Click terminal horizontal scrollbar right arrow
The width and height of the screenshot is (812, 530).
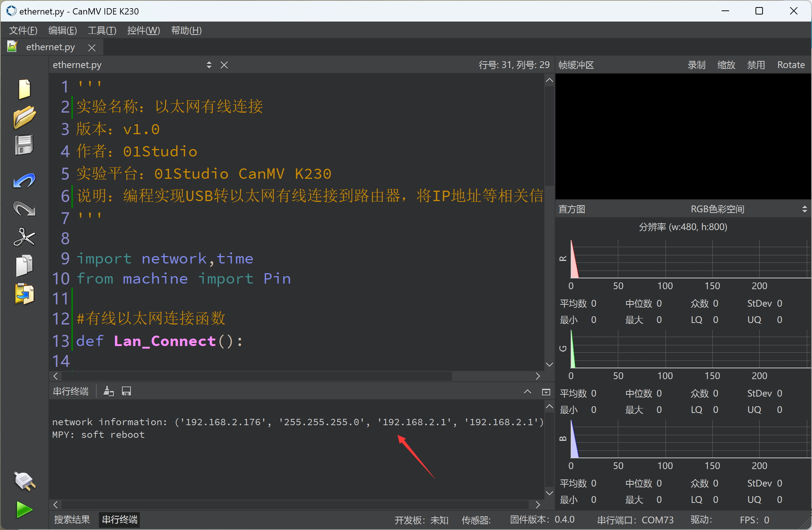click(x=538, y=505)
